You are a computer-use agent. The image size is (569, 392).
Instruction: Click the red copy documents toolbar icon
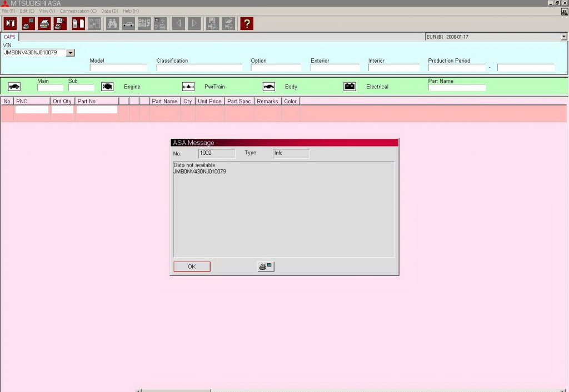[x=78, y=23]
